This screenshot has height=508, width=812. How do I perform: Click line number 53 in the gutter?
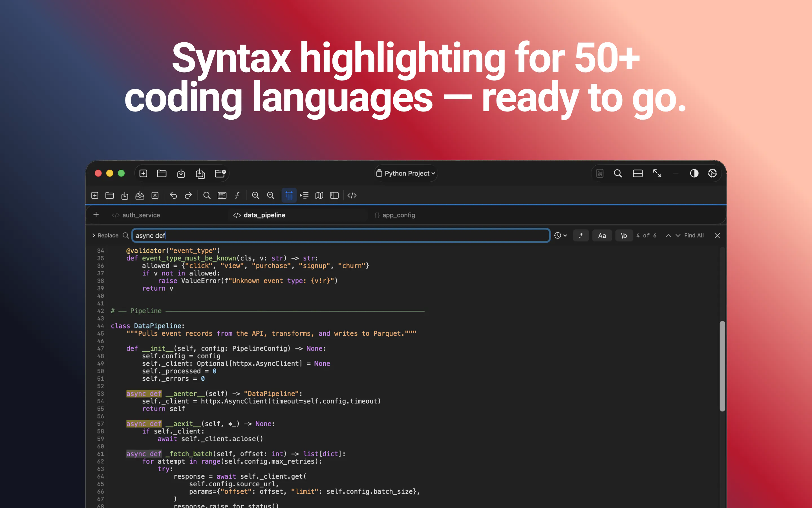(x=100, y=393)
